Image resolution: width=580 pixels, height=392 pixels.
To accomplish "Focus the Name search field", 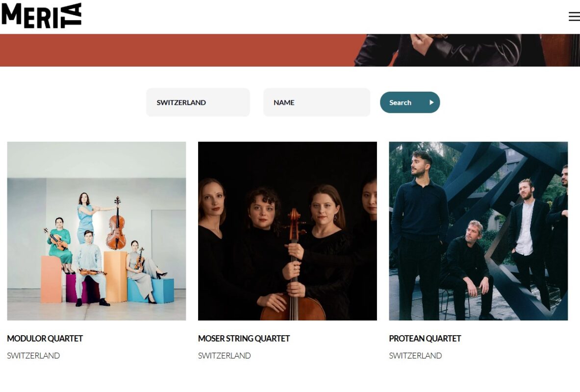I will pos(317,102).
